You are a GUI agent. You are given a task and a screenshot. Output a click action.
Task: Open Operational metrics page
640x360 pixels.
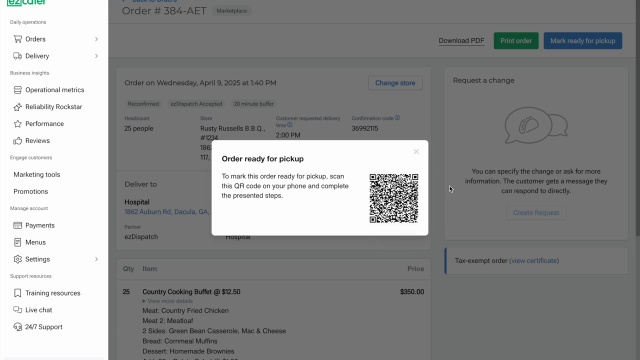coord(54,90)
